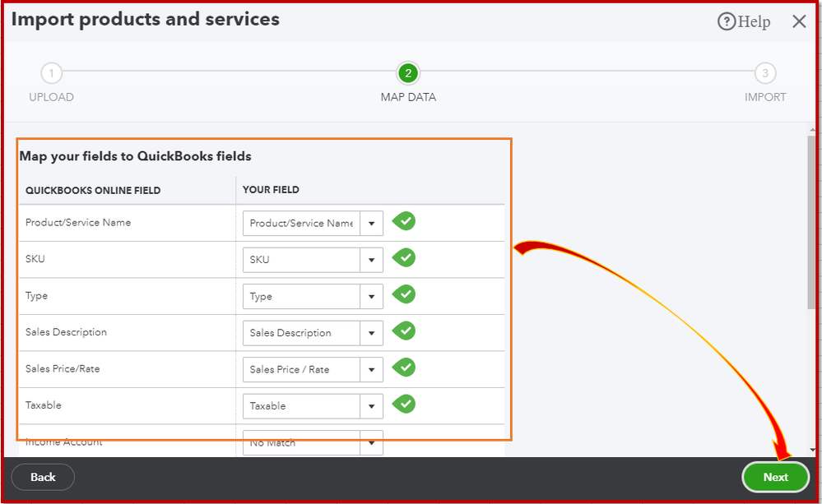Screen dimensions: 822x504
Task: Click 'Map your fields to QuickBooks fields' heading
Action: 135,156
